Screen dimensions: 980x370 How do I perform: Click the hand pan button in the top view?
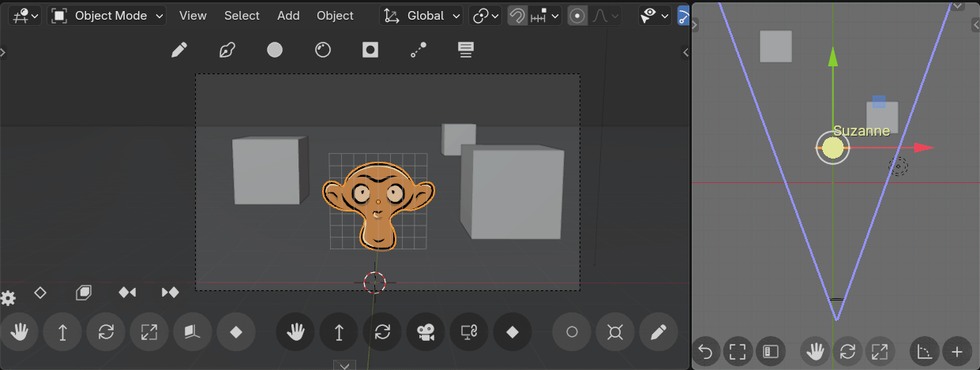(815, 351)
